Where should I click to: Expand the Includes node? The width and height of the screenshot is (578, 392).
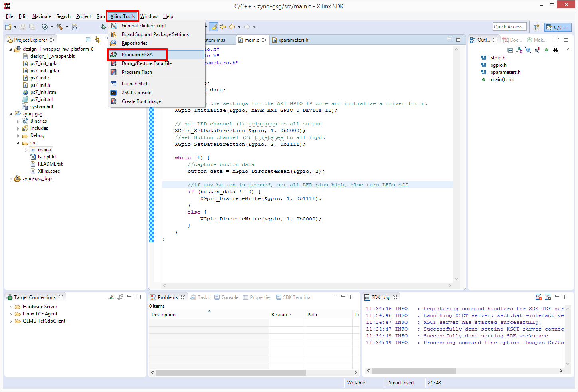coord(18,128)
